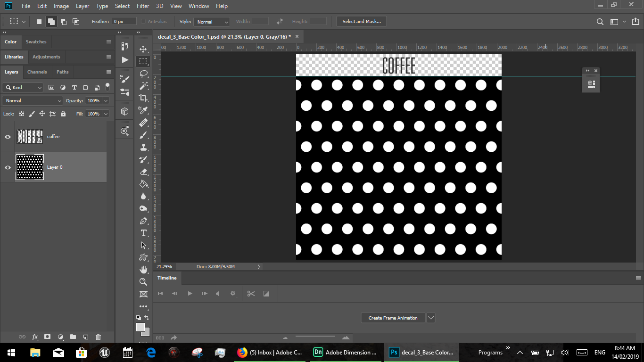The width and height of the screenshot is (644, 362).
Task: Choose Intersect with selection mode
Action: pyautogui.click(x=75, y=22)
